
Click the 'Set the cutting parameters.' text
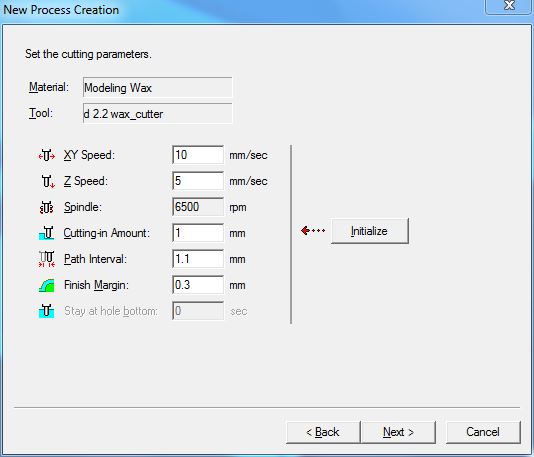tap(88, 54)
